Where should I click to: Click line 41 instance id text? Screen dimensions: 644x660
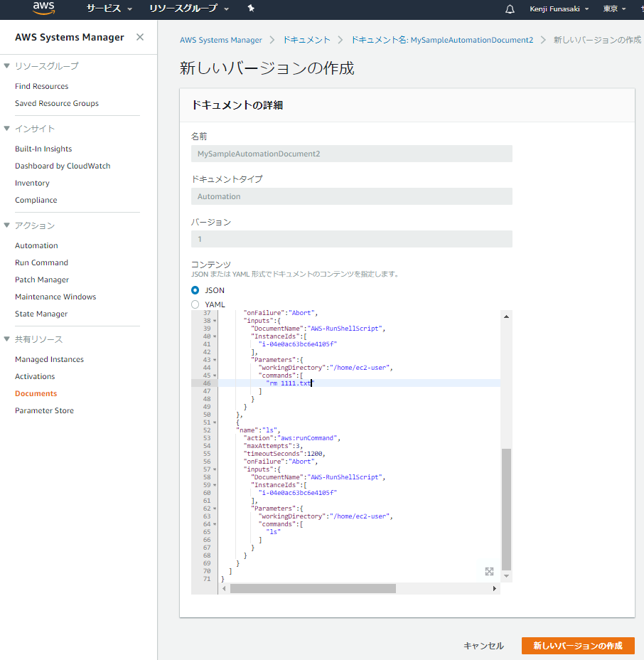[298, 344]
